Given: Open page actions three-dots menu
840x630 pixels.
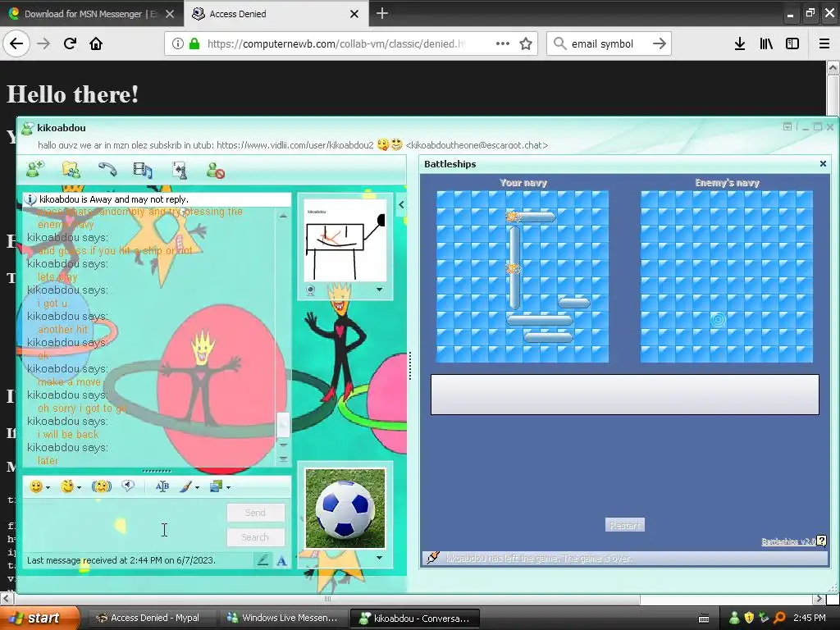Looking at the screenshot, I should click(503, 43).
